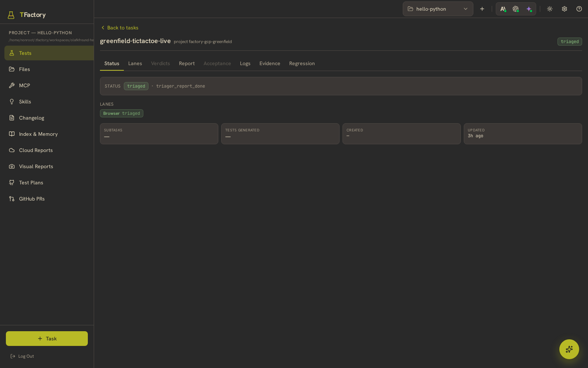This screenshot has width=588, height=368.
Task: Create a new Task button
Action: click(x=47, y=339)
